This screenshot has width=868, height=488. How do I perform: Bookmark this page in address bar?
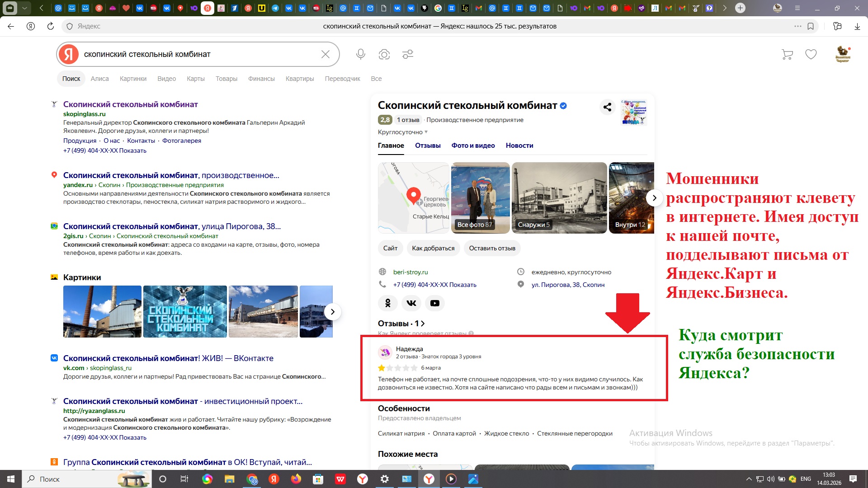[x=811, y=26]
